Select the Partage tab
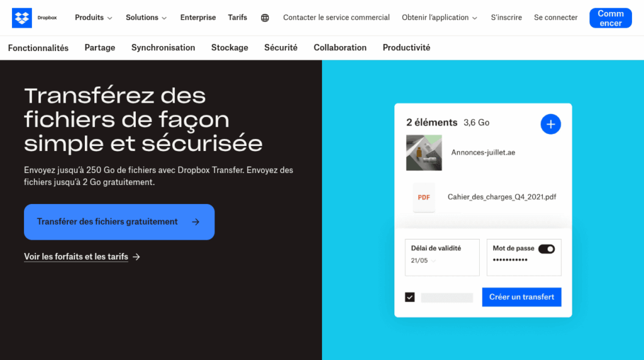644x360 pixels. tap(100, 48)
